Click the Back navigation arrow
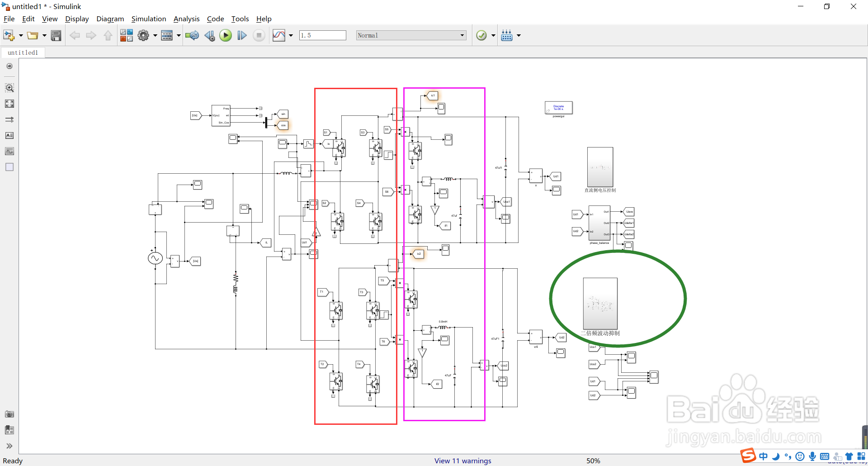 [x=75, y=35]
